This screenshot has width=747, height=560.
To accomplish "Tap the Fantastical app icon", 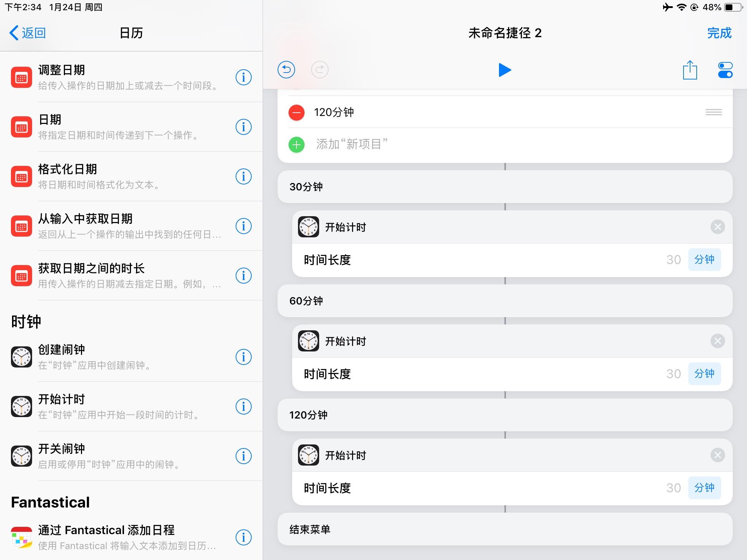I will point(22,537).
